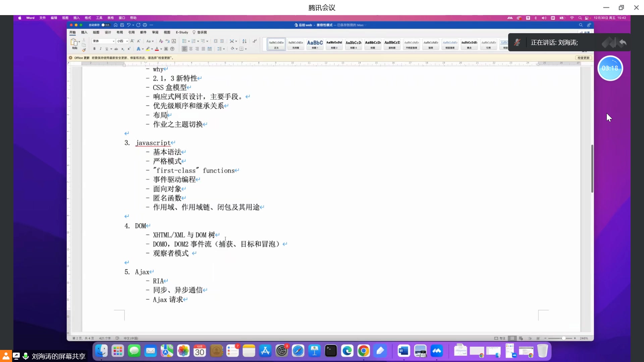This screenshot has width=644, height=362.
Task: Click the Home icon in Word's quick access toolbar
Action: click(116, 25)
